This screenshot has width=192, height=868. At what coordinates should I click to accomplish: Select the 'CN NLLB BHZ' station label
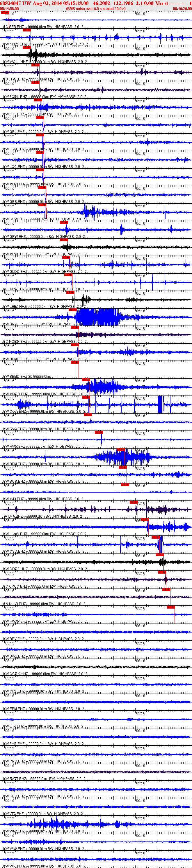15,604
